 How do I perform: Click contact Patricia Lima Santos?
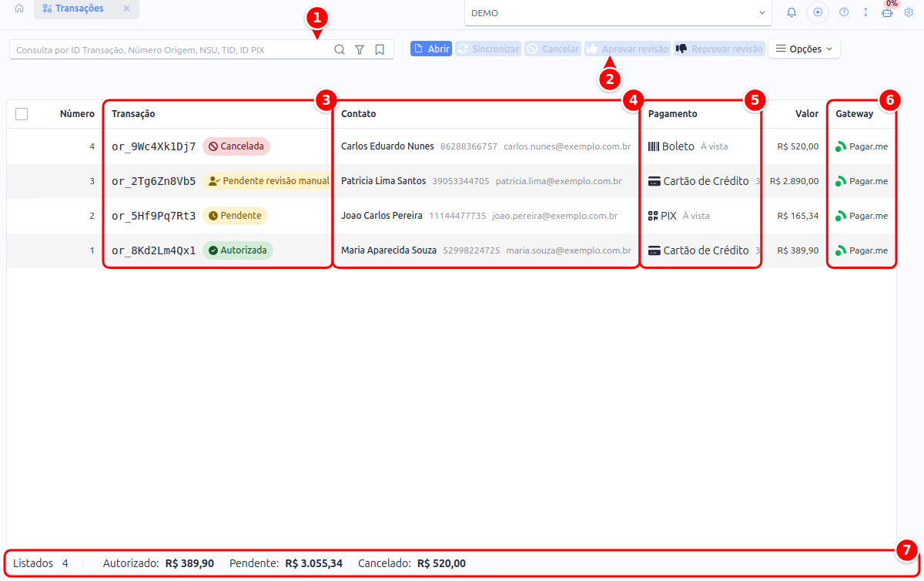pos(383,181)
